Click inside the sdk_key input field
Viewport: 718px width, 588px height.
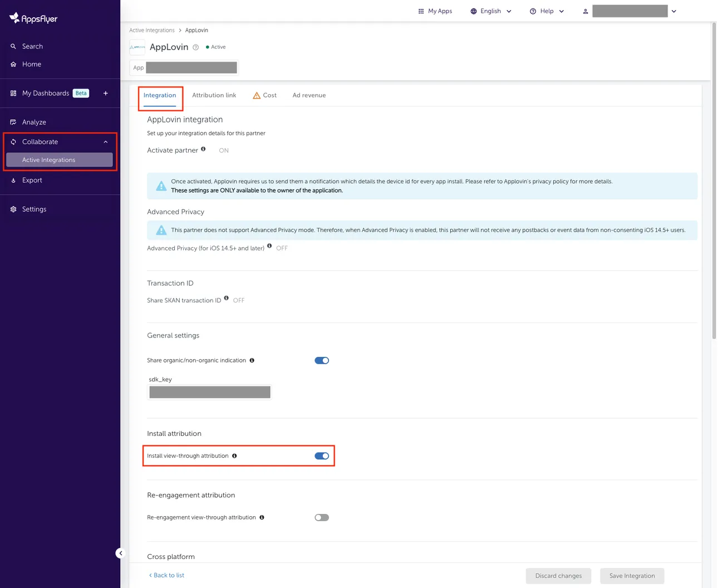(209, 392)
